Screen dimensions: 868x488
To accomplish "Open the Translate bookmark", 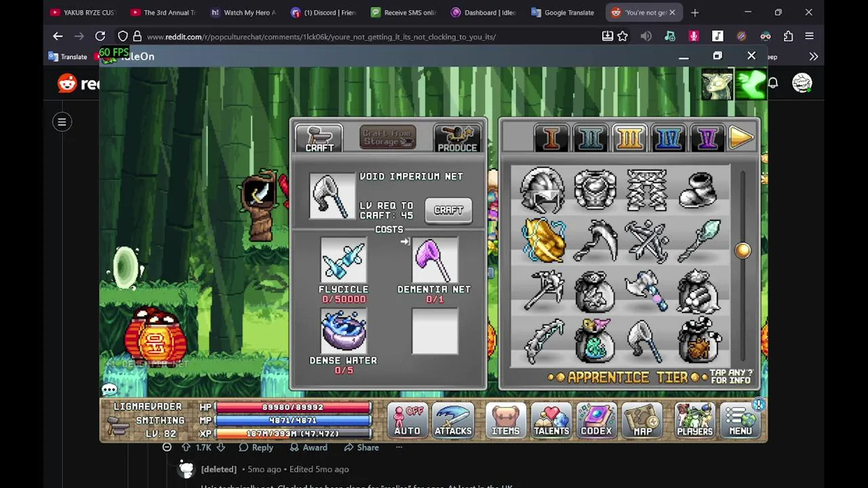I will 68,57.
